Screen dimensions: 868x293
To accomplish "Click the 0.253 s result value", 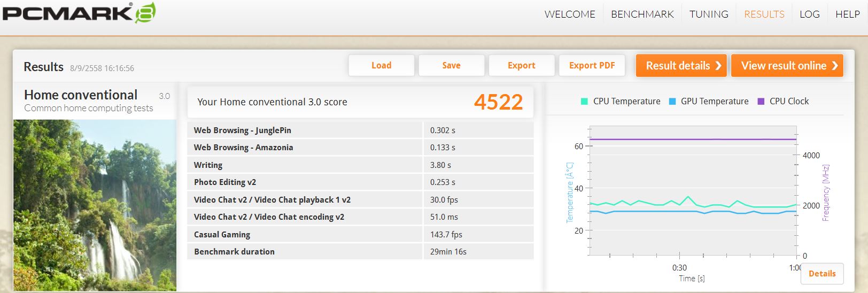I will (x=443, y=182).
